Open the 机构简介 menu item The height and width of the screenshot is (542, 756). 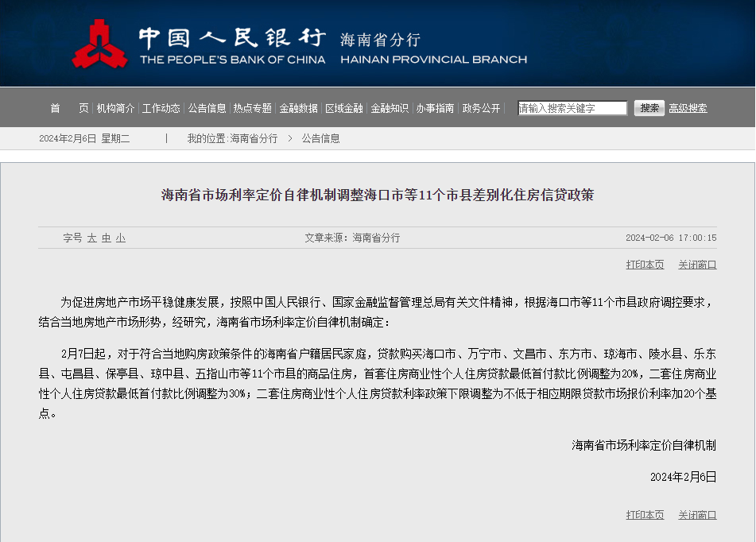(x=115, y=108)
